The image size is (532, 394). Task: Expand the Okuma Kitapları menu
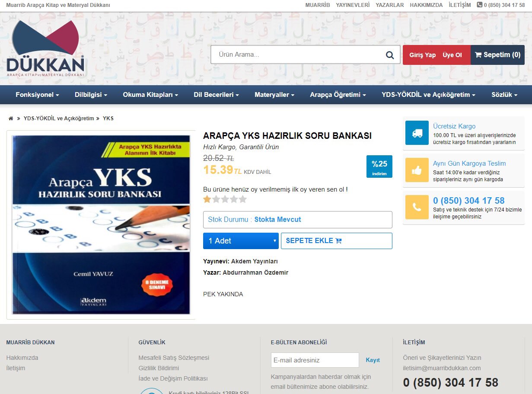point(150,95)
